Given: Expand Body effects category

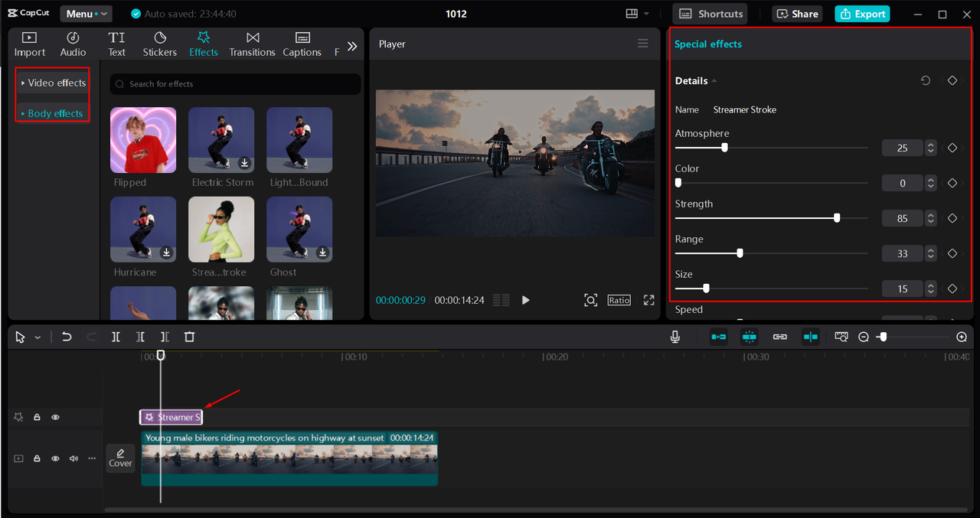Looking at the screenshot, I should click(x=52, y=113).
